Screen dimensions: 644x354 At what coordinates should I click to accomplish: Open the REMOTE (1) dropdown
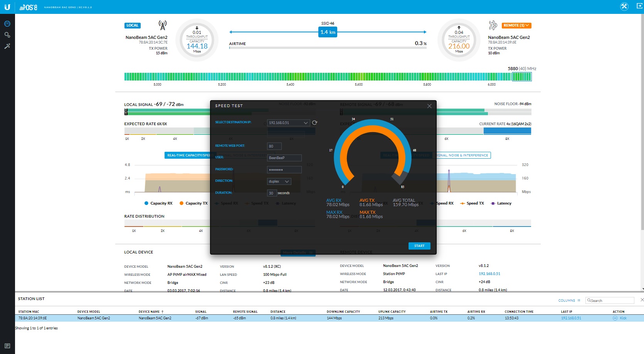pos(516,25)
